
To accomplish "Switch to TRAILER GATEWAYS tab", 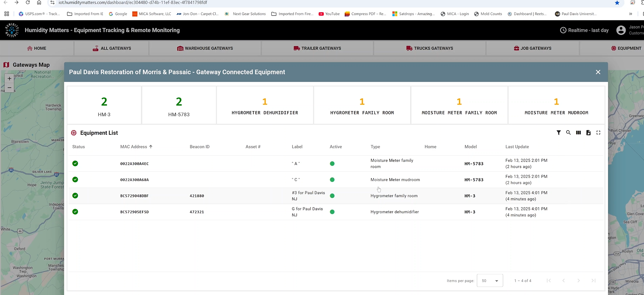I will (x=317, y=48).
